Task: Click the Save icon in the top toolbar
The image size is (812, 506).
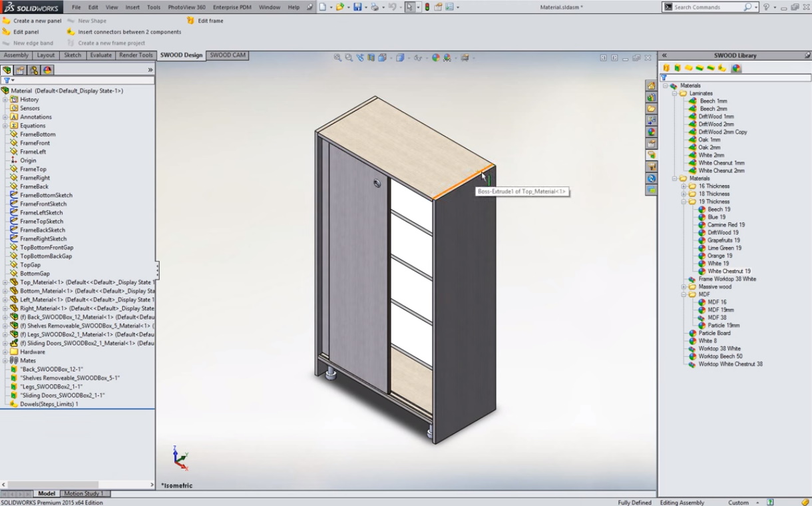Action: point(357,7)
